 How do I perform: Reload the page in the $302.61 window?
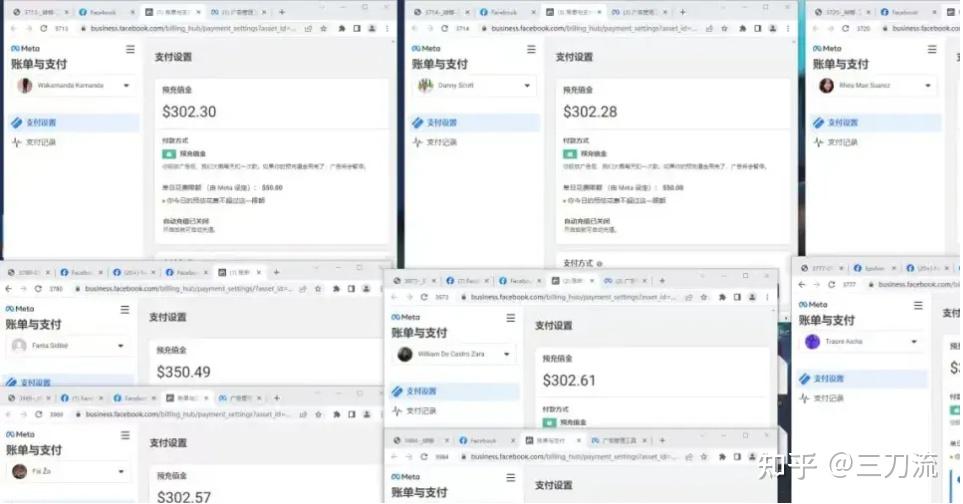point(424,297)
